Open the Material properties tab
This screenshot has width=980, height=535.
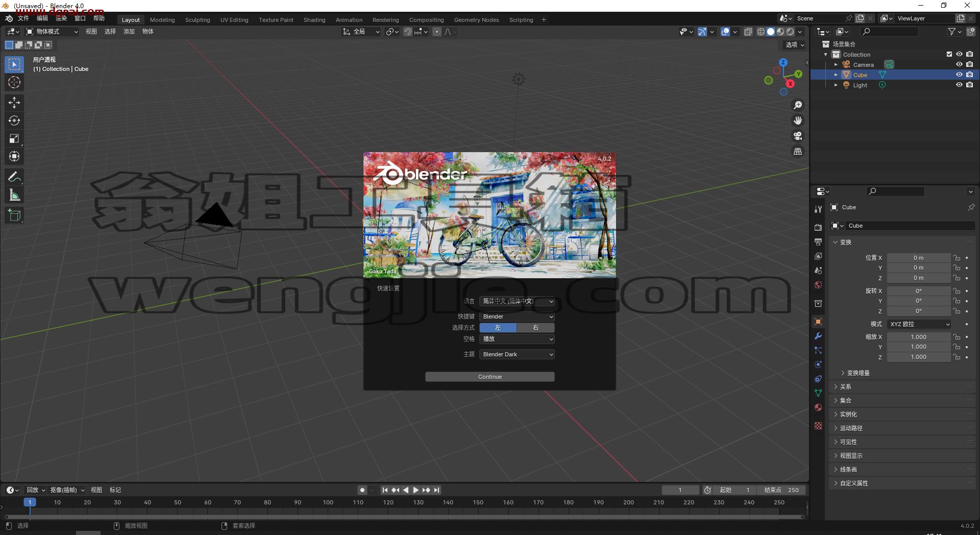click(x=818, y=407)
